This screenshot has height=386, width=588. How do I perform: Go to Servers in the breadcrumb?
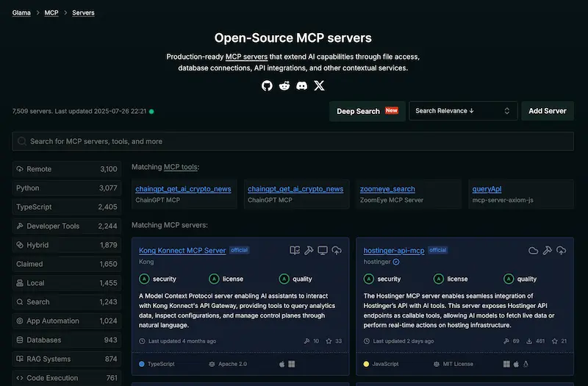pos(83,12)
